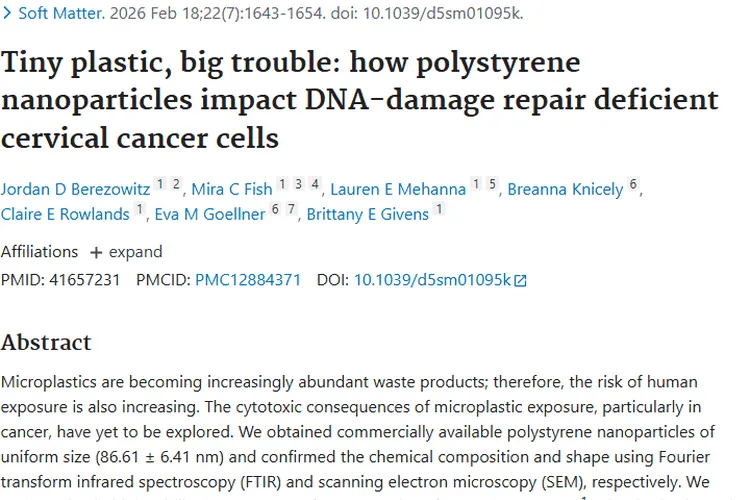Open author Jordan D Berezowitz's link

coord(78,189)
